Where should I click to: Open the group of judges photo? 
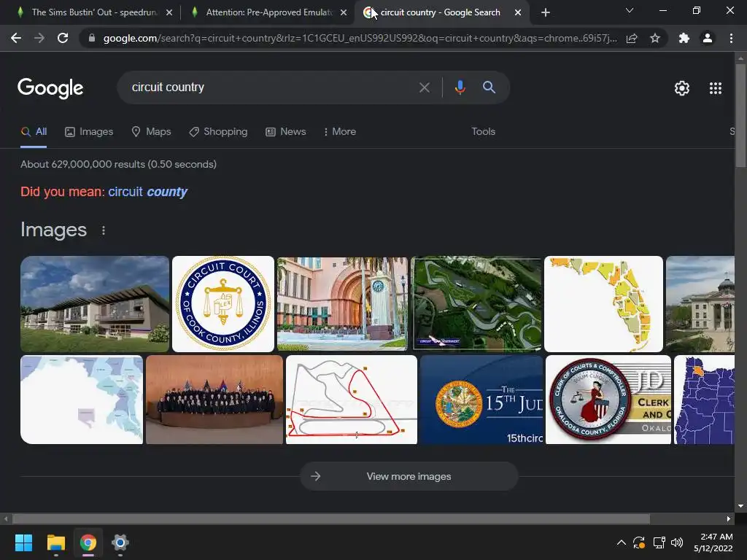tap(214, 400)
